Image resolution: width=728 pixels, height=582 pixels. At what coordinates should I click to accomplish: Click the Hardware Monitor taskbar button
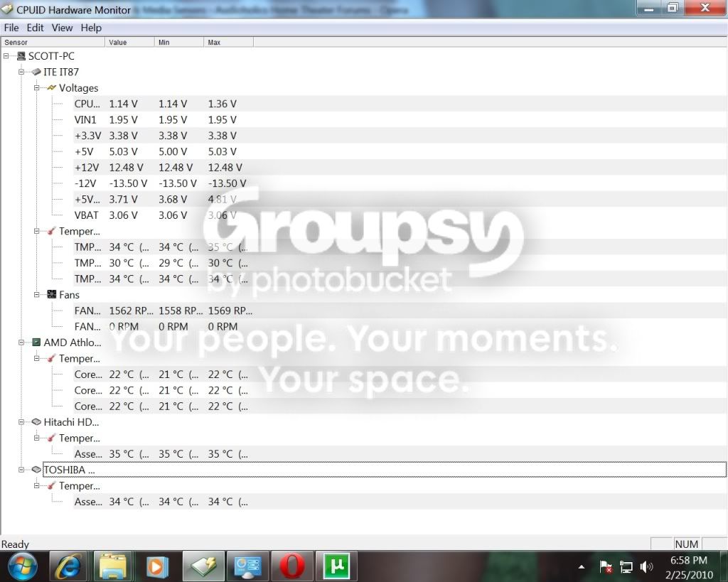pos(203,566)
